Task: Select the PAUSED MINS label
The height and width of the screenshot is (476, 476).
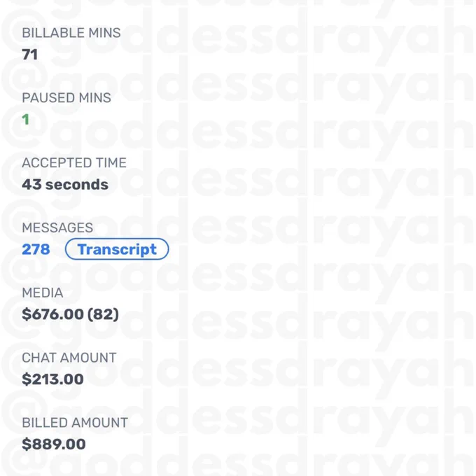Action: click(66, 98)
